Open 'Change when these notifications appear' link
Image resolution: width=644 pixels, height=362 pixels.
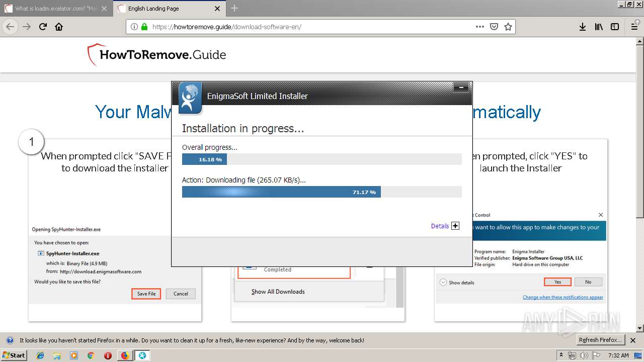(563, 297)
